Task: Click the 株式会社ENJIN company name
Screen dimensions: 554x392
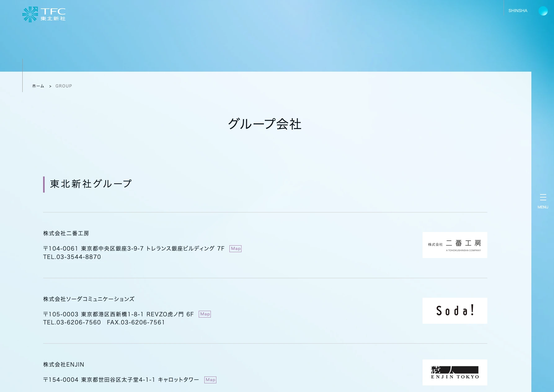Action: tap(64, 365)
